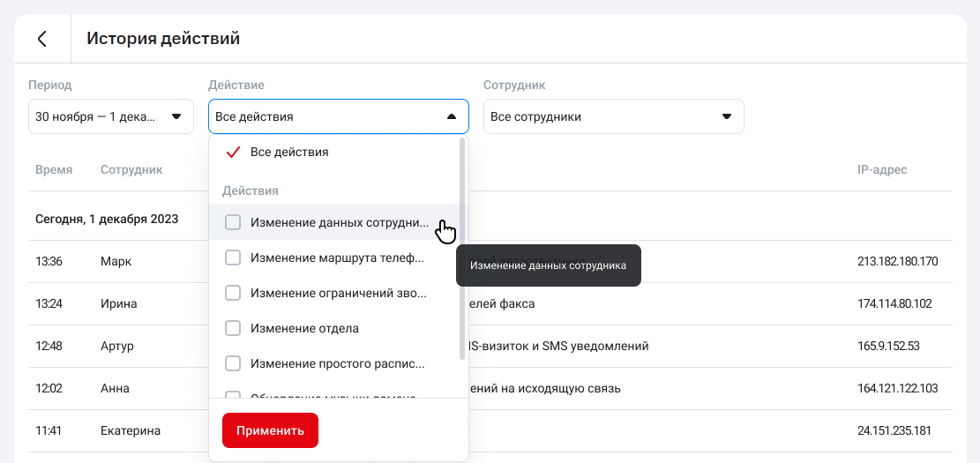The image size is (980, 463).
Task: Tick the Изменение ограничений звонков checkbox
Action: point(233,293)
